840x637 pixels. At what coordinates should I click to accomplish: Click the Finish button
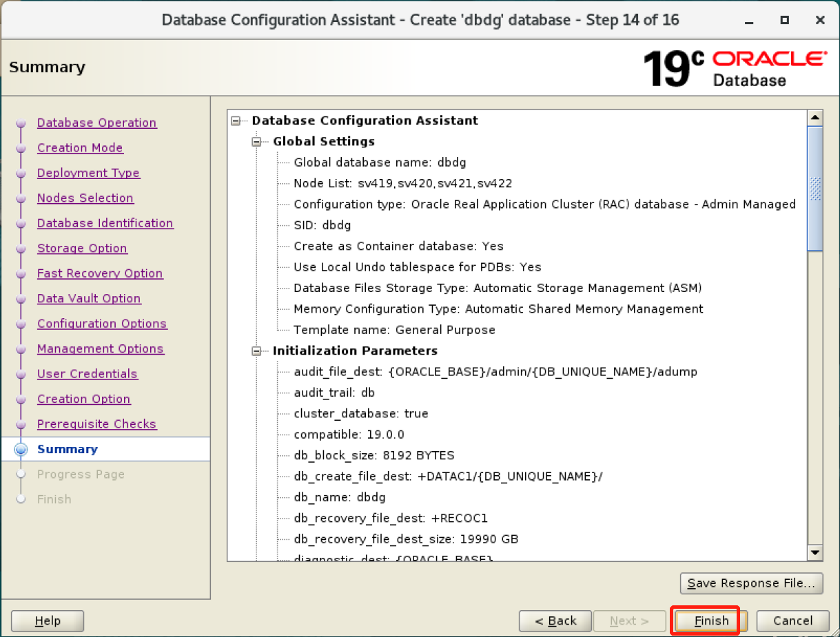click(x=711, y=621)
